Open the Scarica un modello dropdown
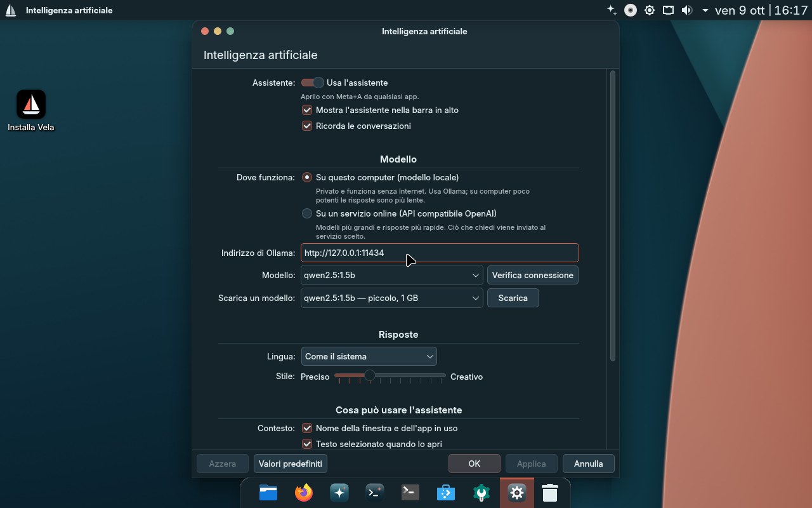The image size is (812, 508). click(x=392, y=298)
